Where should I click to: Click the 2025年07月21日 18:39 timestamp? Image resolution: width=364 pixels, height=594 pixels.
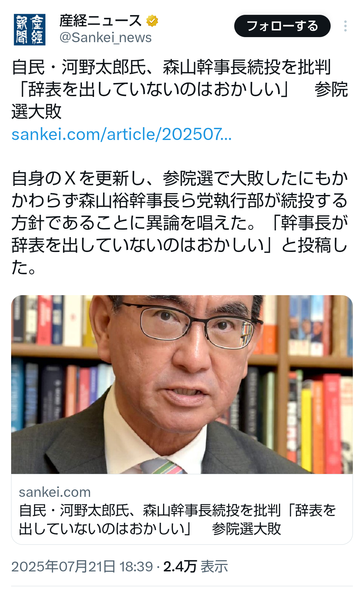[82, 566]
